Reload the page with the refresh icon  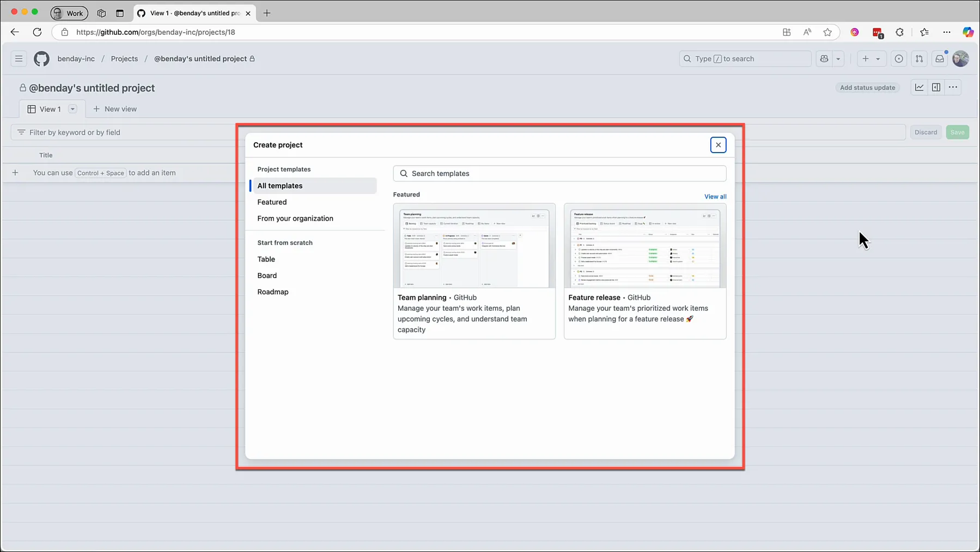click(37, 32)
